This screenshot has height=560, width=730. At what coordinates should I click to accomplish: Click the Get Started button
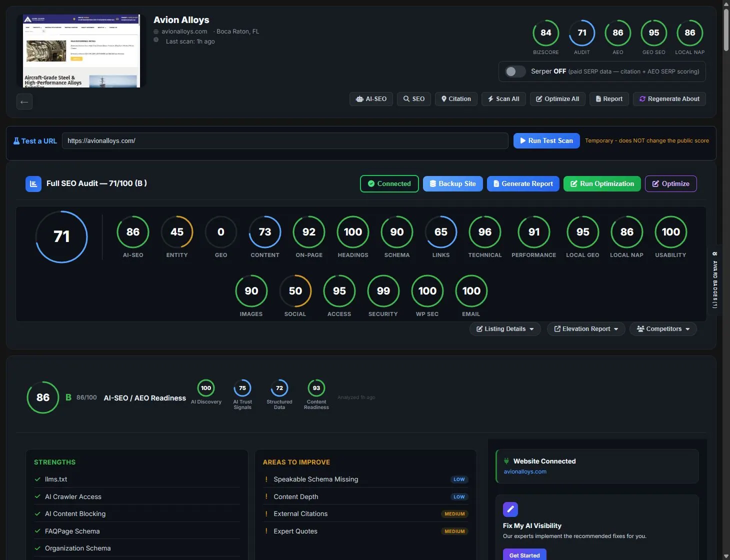pos(524,555)
